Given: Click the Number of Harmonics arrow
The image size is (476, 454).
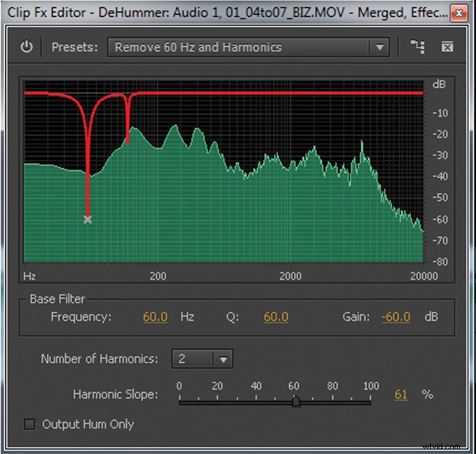Looking at the screenshot, I should 223,359.
